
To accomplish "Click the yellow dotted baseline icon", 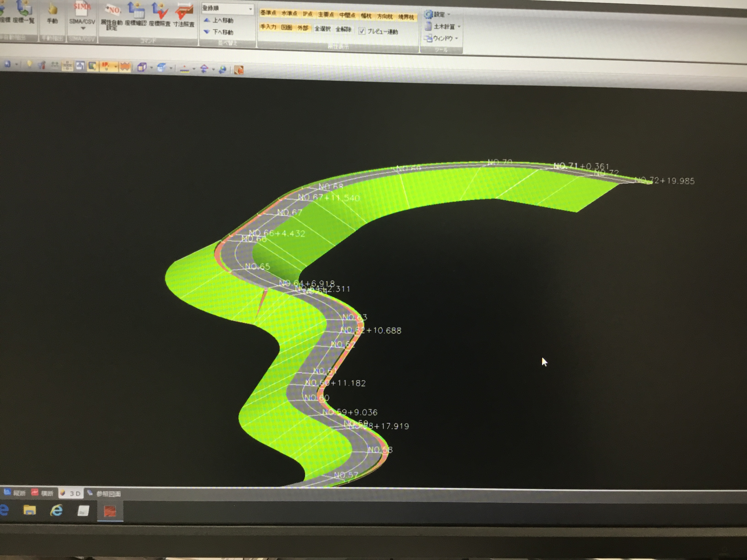I will click(184, 69).
